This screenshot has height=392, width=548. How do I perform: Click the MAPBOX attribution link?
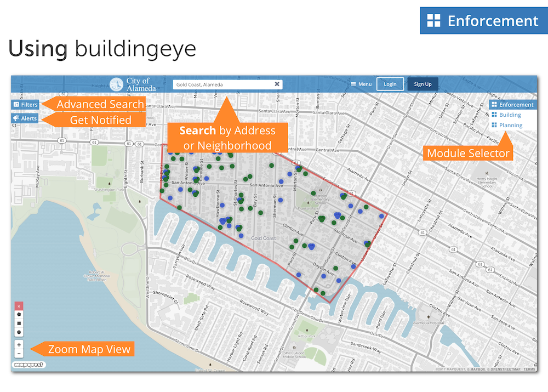(x=477, y=370)
